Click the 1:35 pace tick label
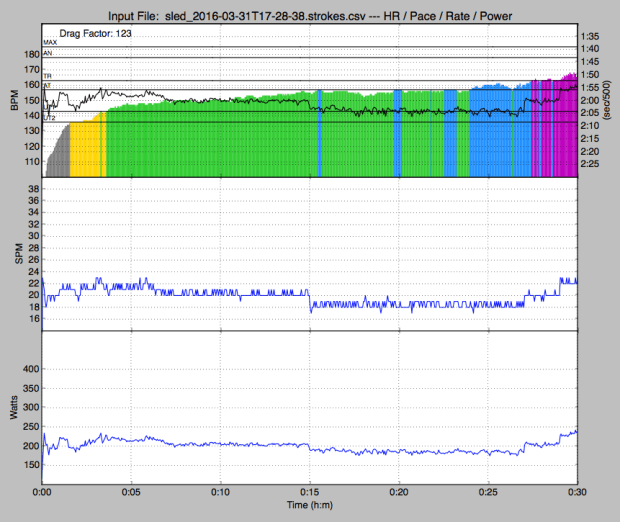620x522 pixels. [592, 35]
